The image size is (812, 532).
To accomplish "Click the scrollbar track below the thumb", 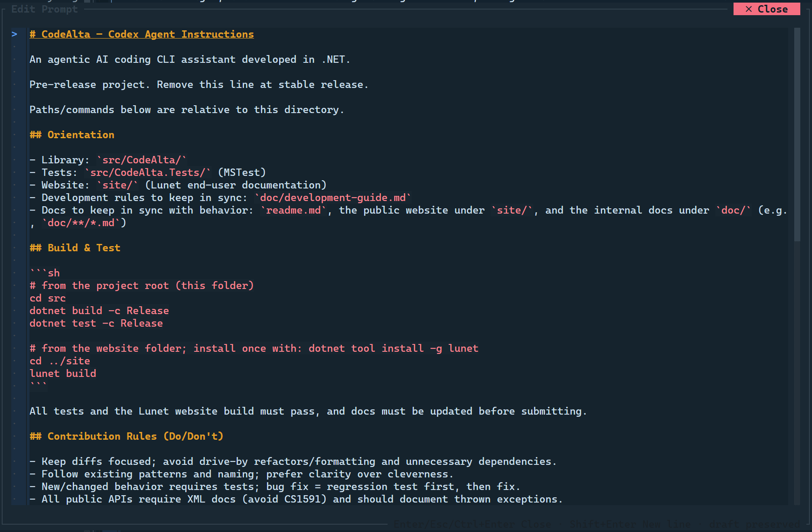I will (797, 373).
